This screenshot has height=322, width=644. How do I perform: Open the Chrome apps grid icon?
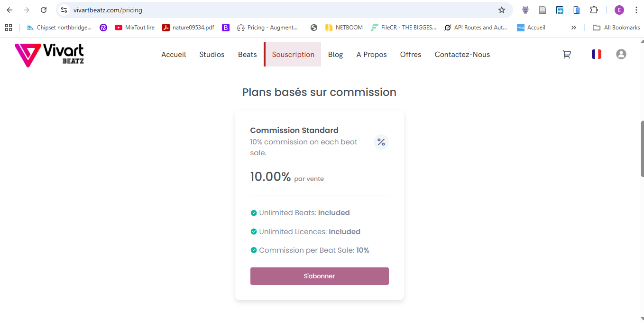point(9,28)
